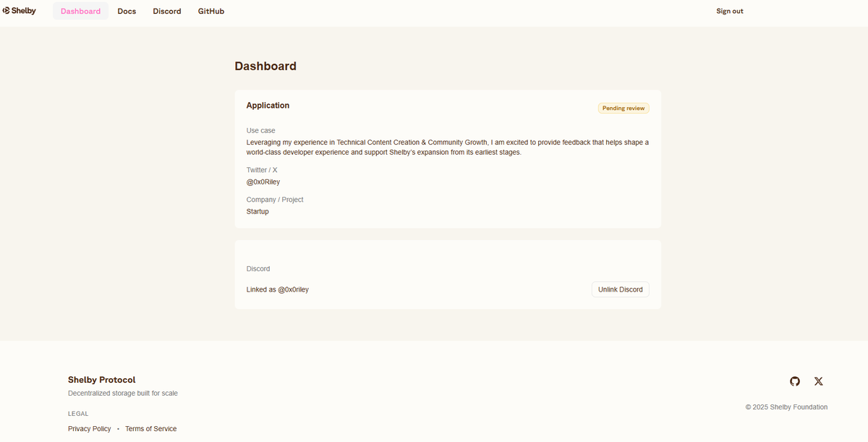Click the Unlink Discord button

click(621, 289)
